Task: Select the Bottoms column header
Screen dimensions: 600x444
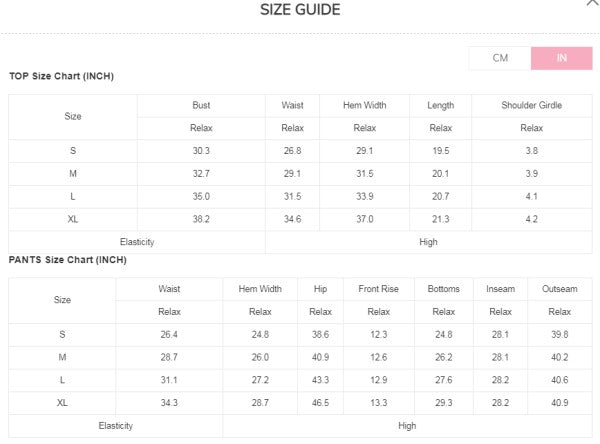Action: [443, 289]
